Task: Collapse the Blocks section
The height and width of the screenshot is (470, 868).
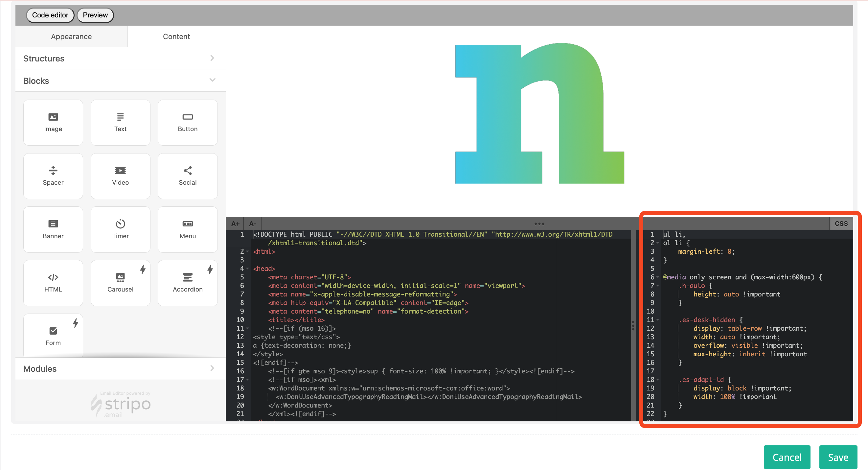Action: tap(120, 81)
